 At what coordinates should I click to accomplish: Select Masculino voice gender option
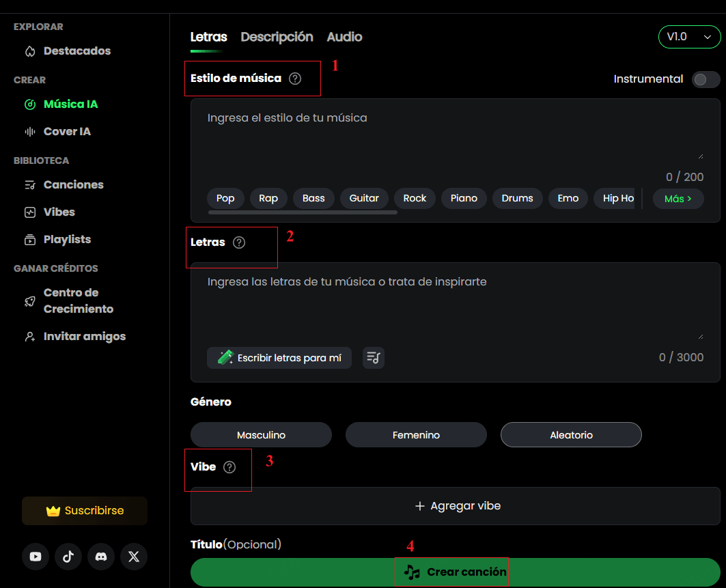point(261,435)
